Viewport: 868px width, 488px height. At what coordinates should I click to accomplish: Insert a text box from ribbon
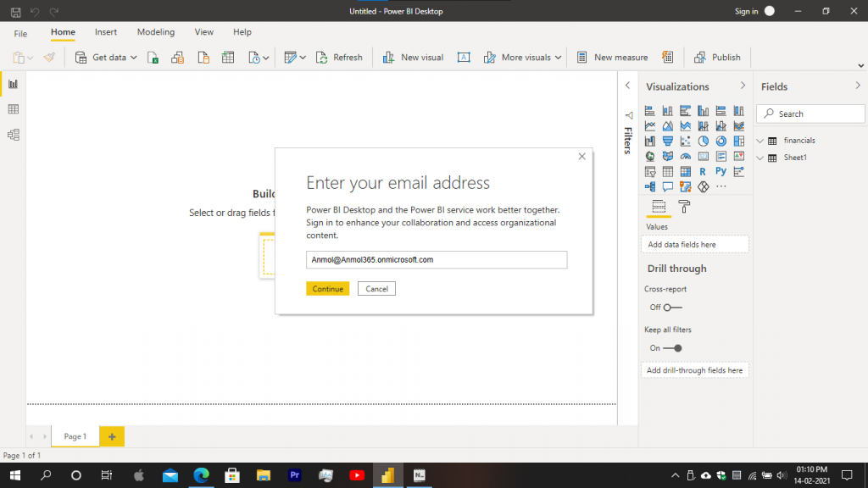pos(464,58)
